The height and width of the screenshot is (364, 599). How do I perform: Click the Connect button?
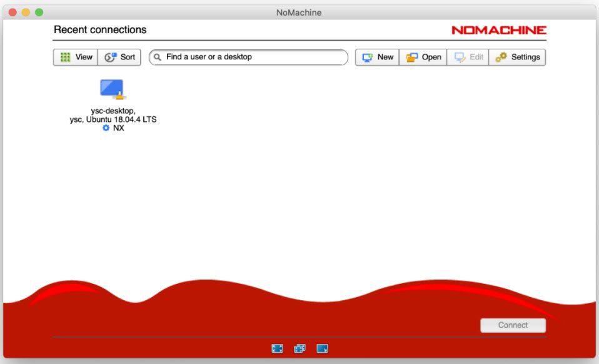(x=513, y=325)
